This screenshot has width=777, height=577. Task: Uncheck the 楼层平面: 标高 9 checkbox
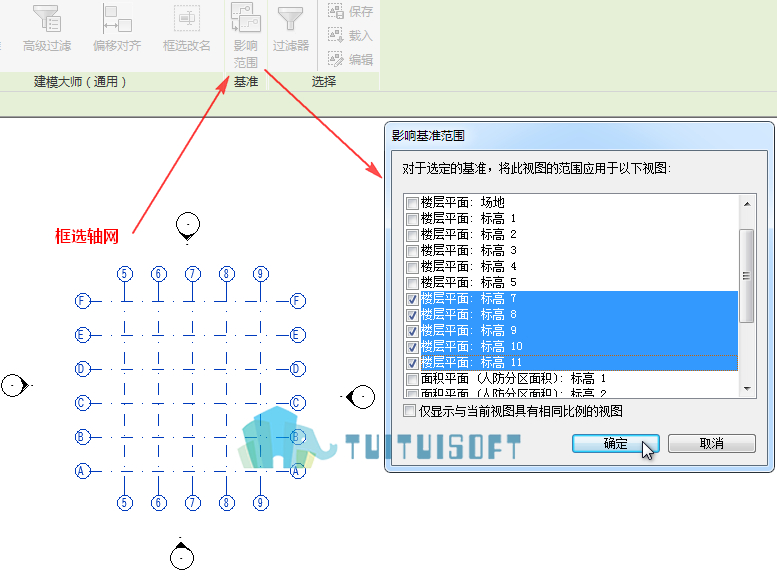[x=412, y=331]
